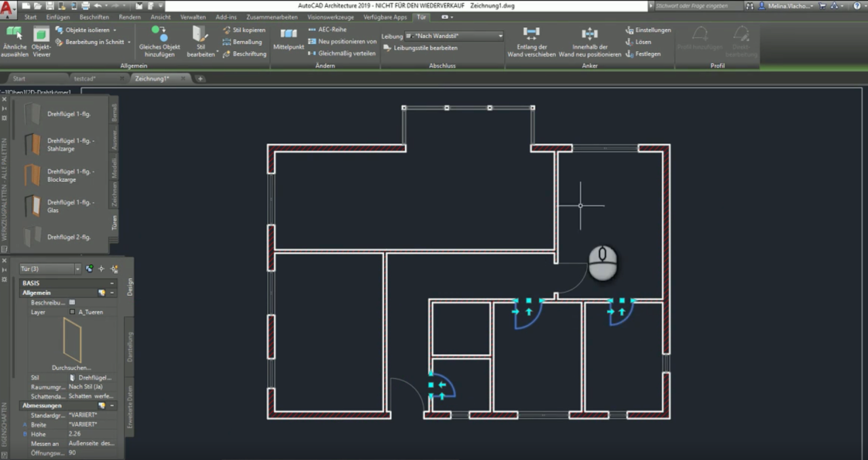This screenshot has width=868, height=460.
Task: Select Gleiches Objekt hinzufügen
Action: (x=159, y=41)
